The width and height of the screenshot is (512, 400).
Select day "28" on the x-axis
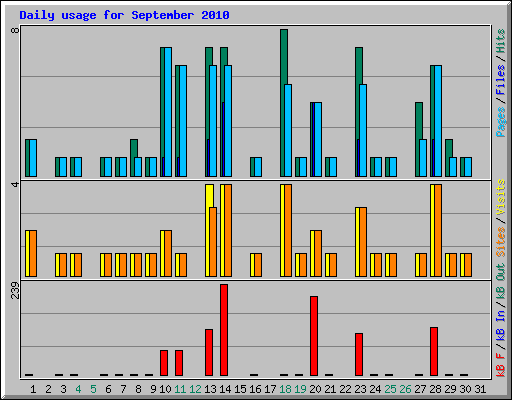coord(435,389)
